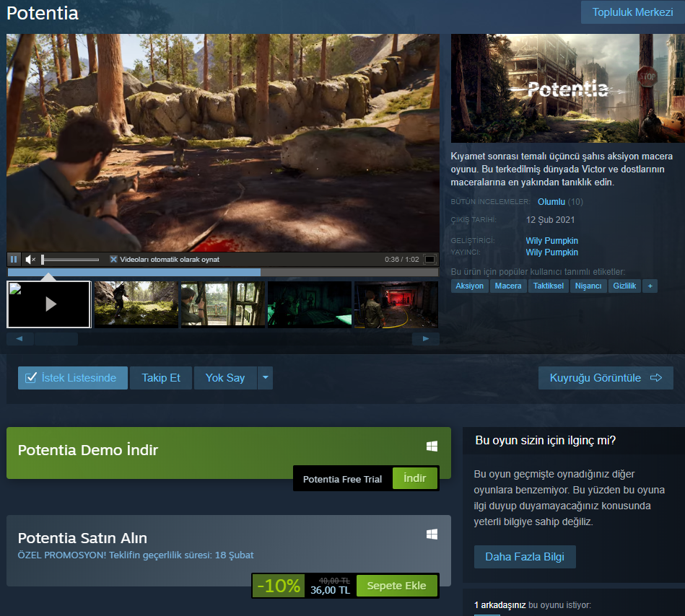Viewport: 685px width, 616px height.
Task: Open Topluluk Merkezi community hub
Action: coord(632,12)
